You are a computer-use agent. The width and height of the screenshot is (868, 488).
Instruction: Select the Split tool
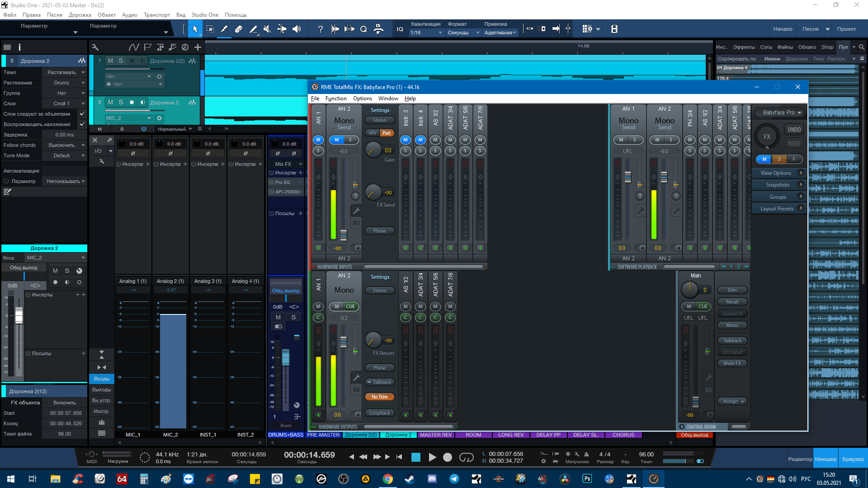224,29
